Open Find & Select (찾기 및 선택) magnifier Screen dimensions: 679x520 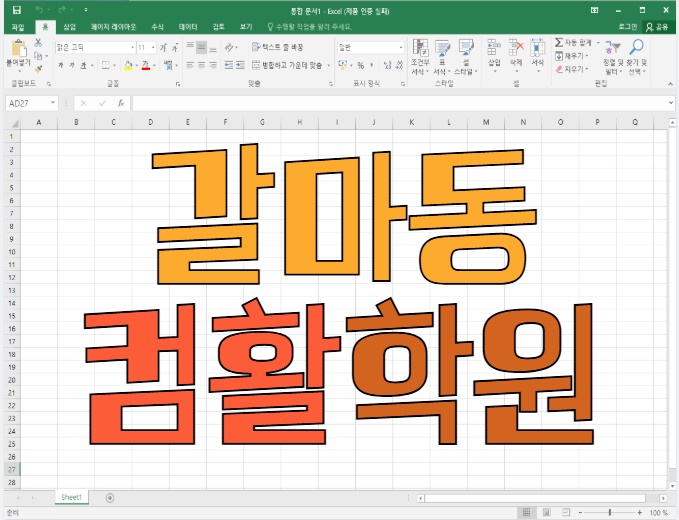click(x=636, y=56)
